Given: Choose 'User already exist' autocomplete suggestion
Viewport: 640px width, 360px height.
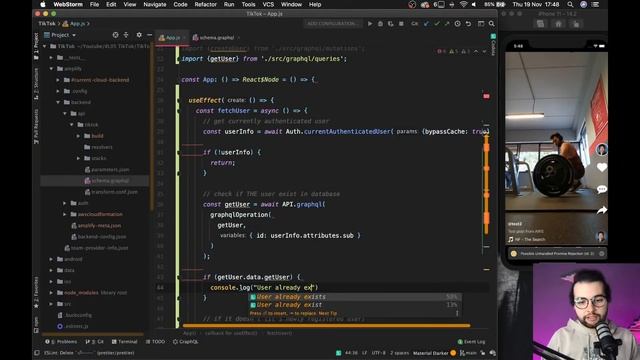Looking at the screenshot, I should coord(354,305).
